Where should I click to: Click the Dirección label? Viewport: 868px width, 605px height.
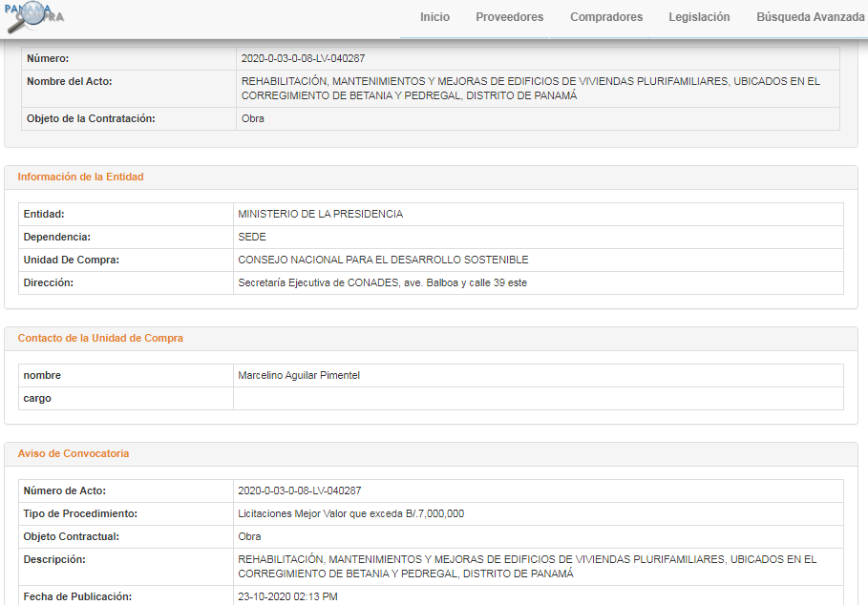pyautogui.click(x=48, y=283)
